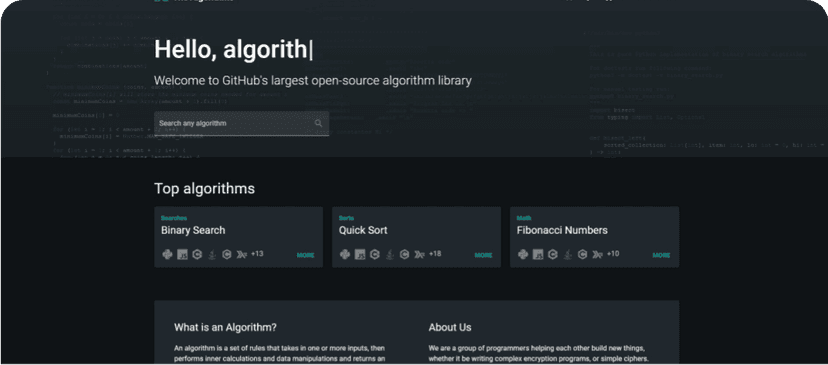The height and width of the screenshot is (365, 828).
Task: Open Python implementation of Binary Search
Action: pyautogui.click(x=167, y=255)
